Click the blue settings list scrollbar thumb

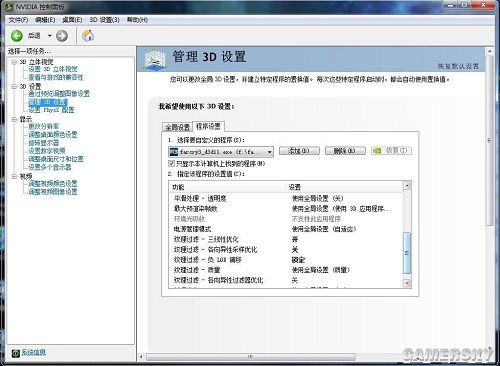pyautogui.click(x=407, y=253)
